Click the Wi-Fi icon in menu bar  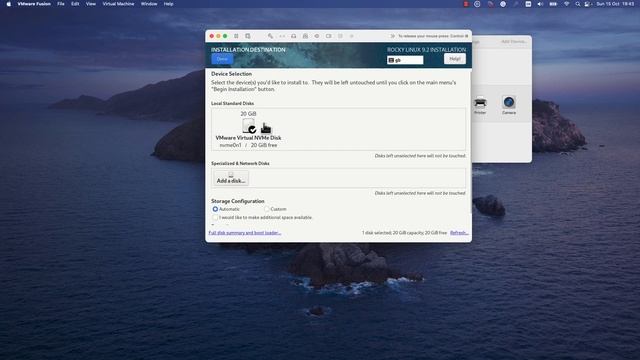point(567,4)
